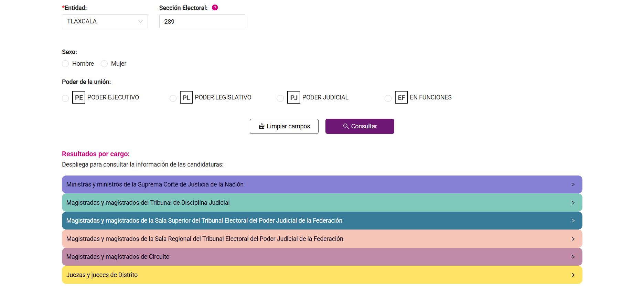
Task: Click the EF En Funciones badge icon
Action: pyautogui.click(x=401, y=97)
